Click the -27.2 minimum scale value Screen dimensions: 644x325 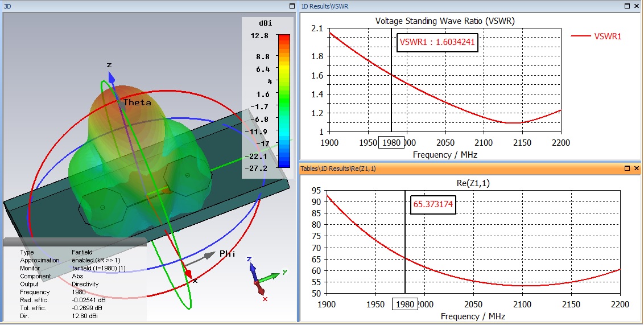pos(256,168)
